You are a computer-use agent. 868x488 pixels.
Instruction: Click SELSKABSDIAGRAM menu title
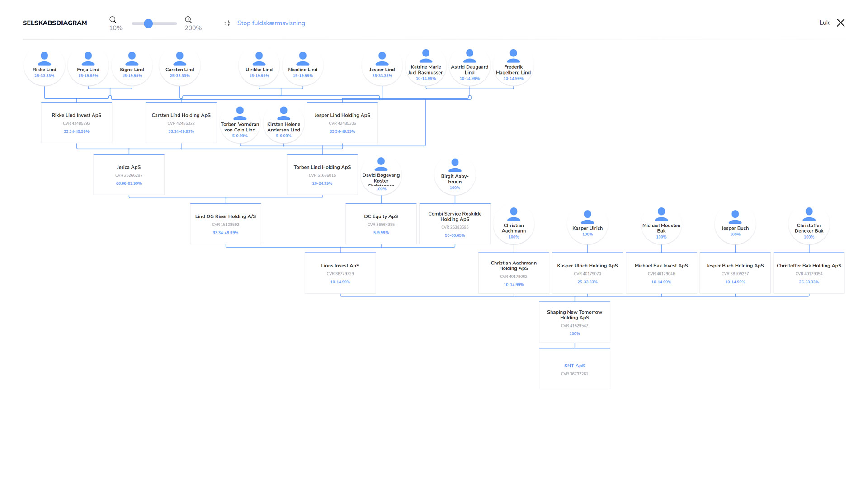(55, 23)
